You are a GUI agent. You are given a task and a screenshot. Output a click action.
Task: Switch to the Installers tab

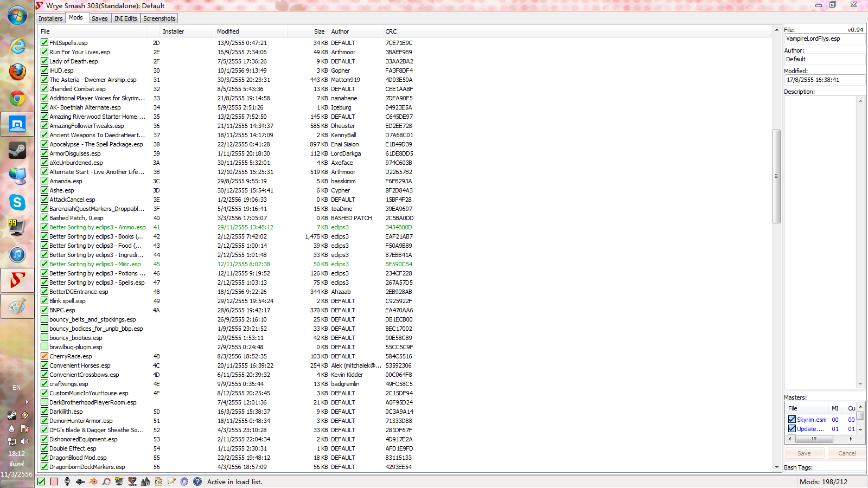(x=50, y=18)
